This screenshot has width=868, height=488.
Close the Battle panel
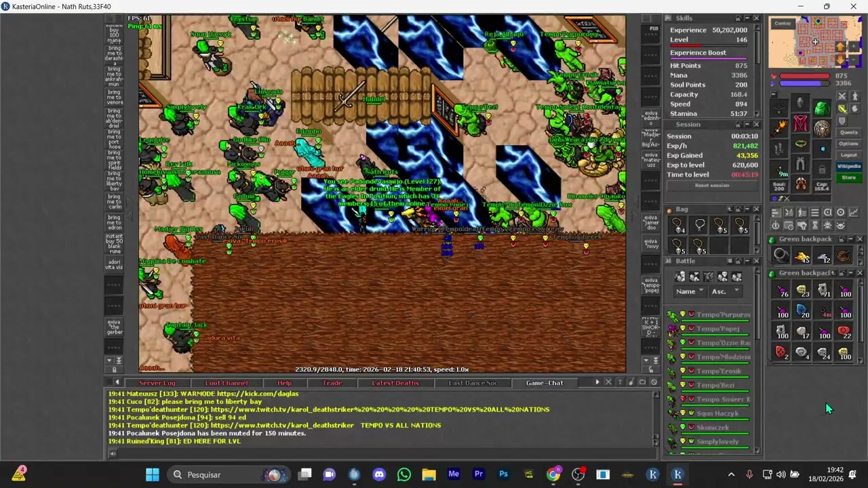click(756, 261)
